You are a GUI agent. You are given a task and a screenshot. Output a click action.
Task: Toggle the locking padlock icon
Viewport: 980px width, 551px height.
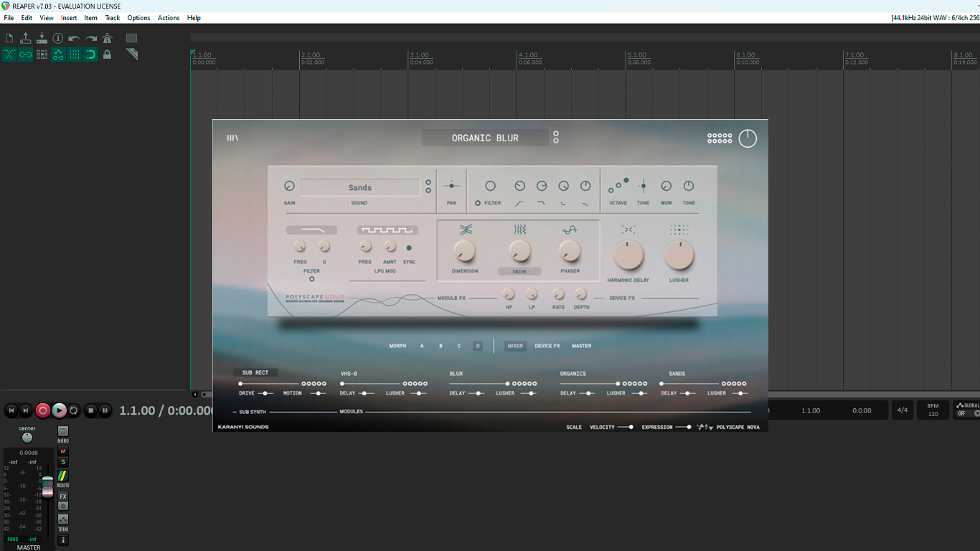pyautogui.click(x=108, y=55)
